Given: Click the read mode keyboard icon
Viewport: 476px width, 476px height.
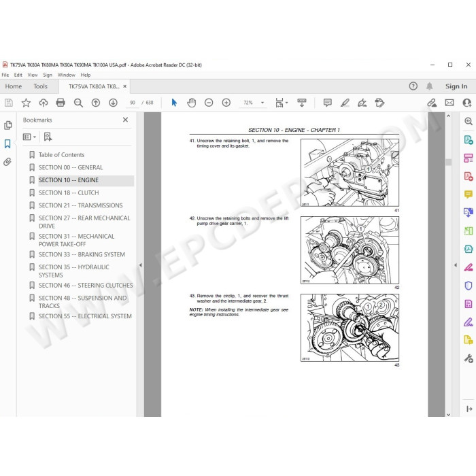Looking at the screenshot, I should (302, 103).
